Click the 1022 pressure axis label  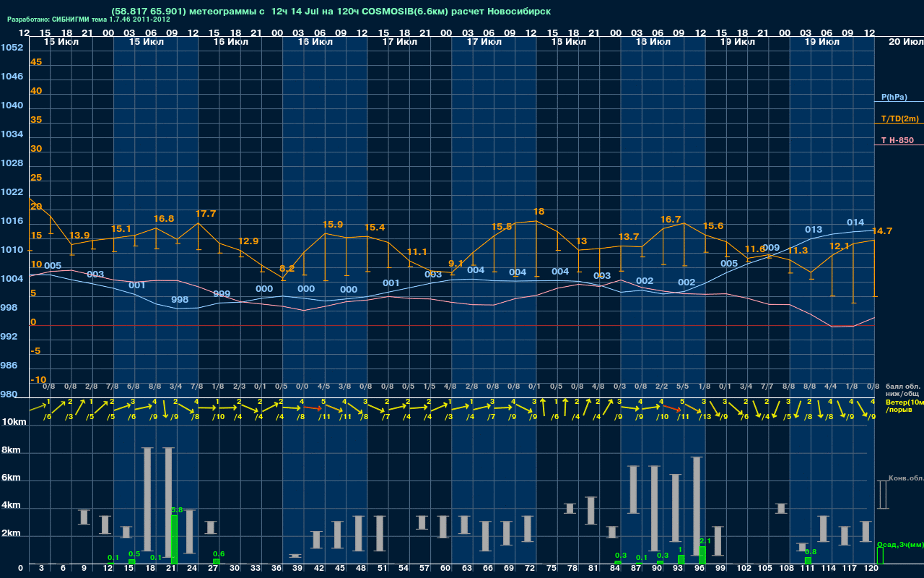coord(12,192)
